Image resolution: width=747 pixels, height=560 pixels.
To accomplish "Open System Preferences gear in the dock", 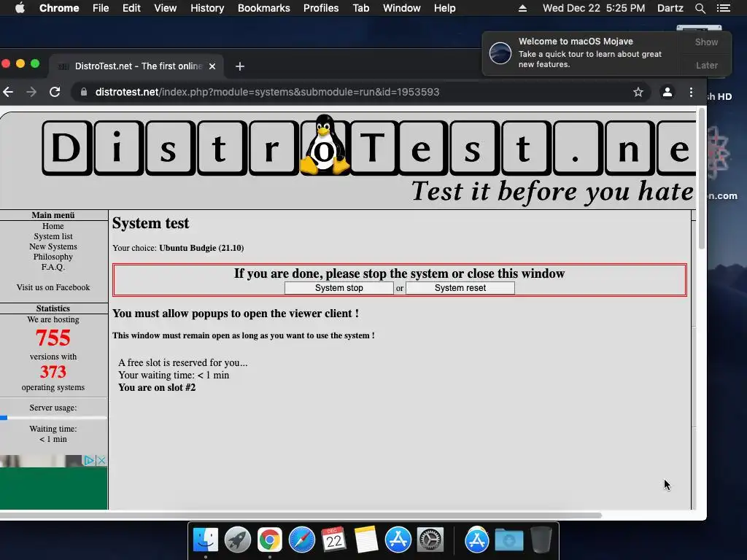I will pyautogui.click(x=430, y=540).
